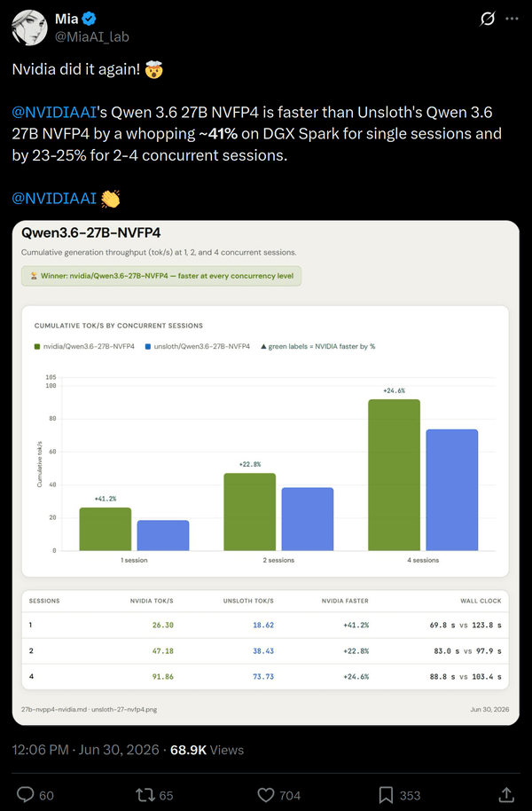The height and width of the screenshot is (811, 532).
Task: Click the 26.30 cell in the table
Action: [163, 625]
